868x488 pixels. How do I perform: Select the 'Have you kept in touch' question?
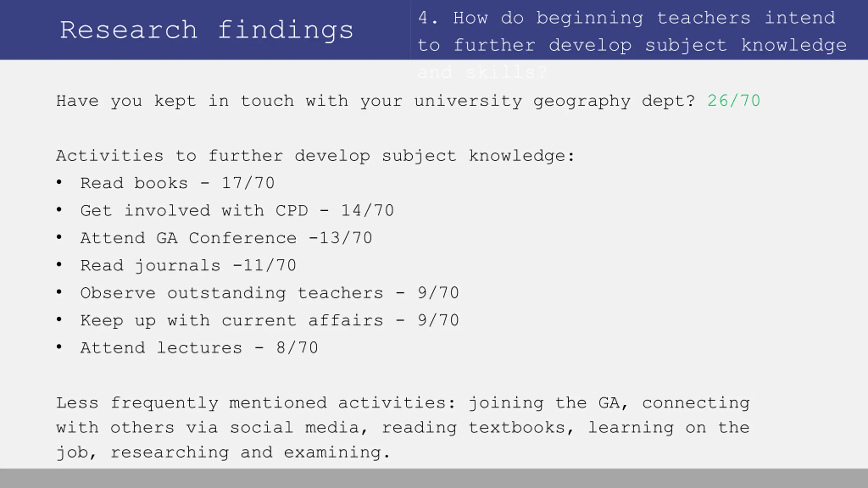pos(376,101)
